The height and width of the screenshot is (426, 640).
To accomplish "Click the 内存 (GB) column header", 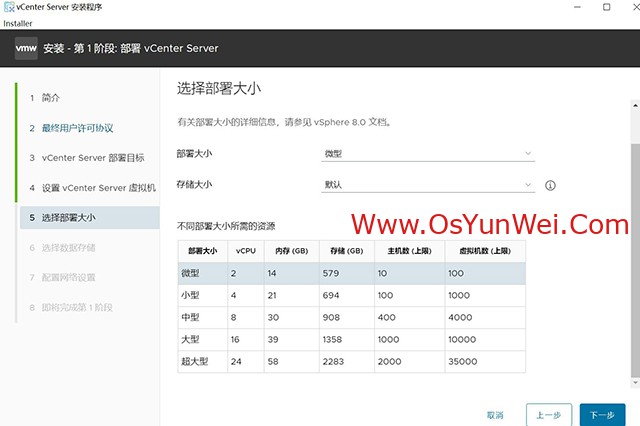I will (291, 251).
